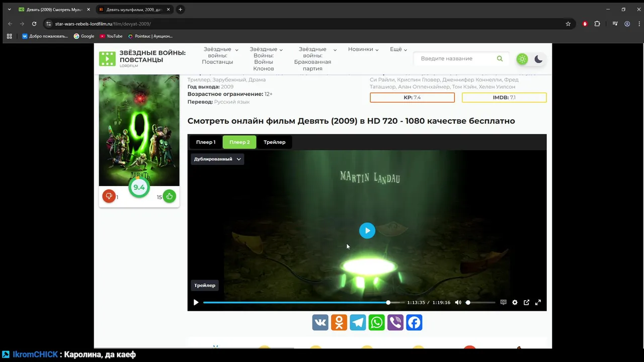Image resolution: width=644 pixels, height=362 pixels.
Task: Click the IMDB: 7.1 rating box
Action: point(504,98)
